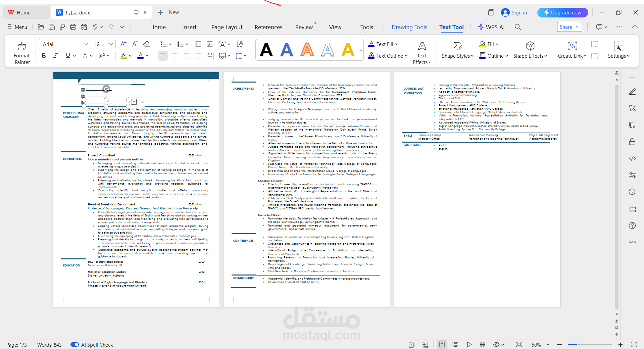The height and width of the screenshot is (349, 644).
Task: Open the Help icon in sidebar
Action: point(632,226)
